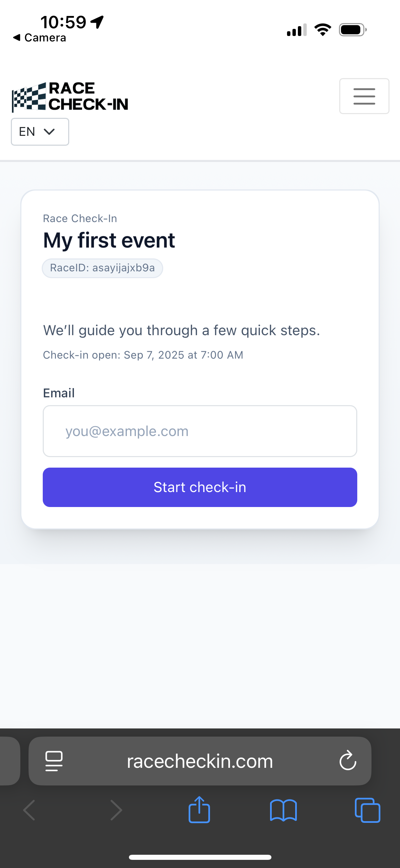Go back with Safari back arrow
Image resolution: width=400 pixels, height=868 pixels.
(29, 810)
